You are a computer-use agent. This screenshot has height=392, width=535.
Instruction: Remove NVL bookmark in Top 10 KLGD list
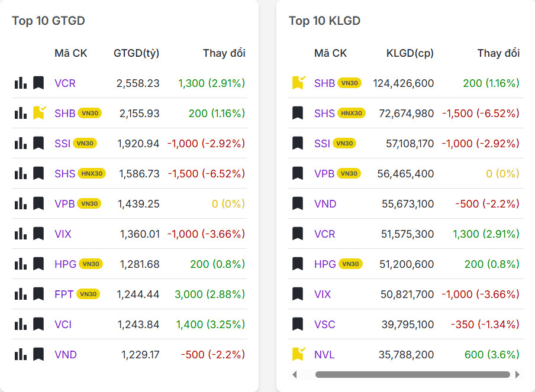coord(298,354)
